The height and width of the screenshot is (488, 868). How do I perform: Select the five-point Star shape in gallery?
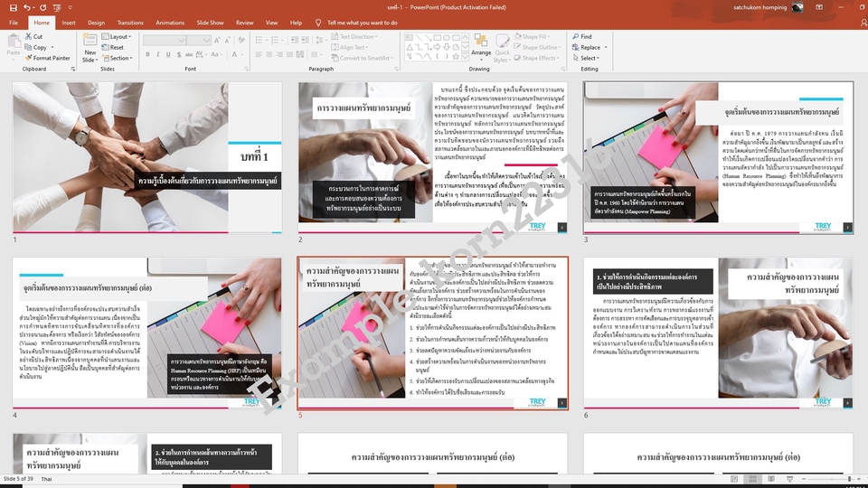coord(456,56)
